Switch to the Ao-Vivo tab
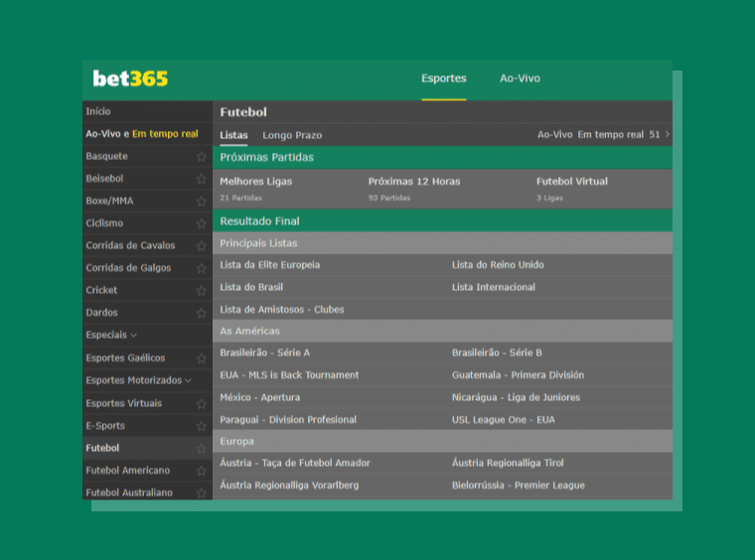 [x=520, y=78]
